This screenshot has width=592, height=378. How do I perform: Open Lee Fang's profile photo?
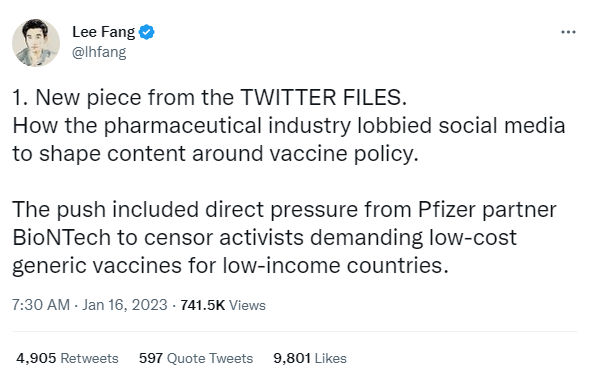(x=36, y=43)
